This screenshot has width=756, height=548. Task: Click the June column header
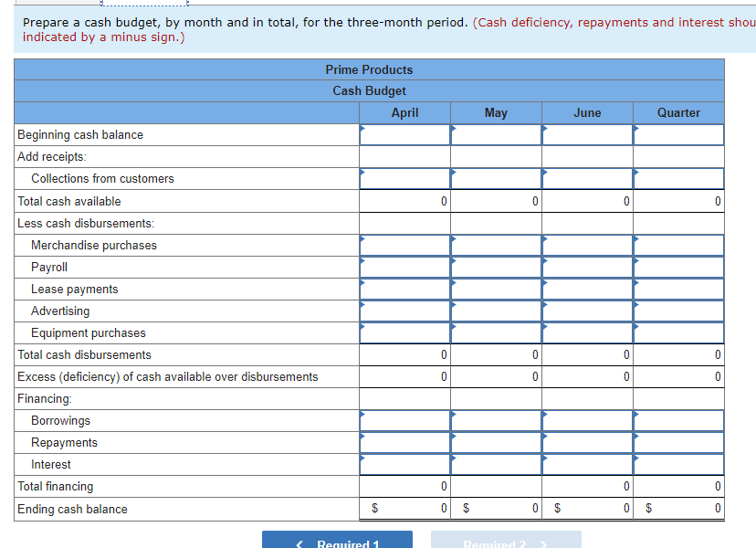[x=587, y=113]
